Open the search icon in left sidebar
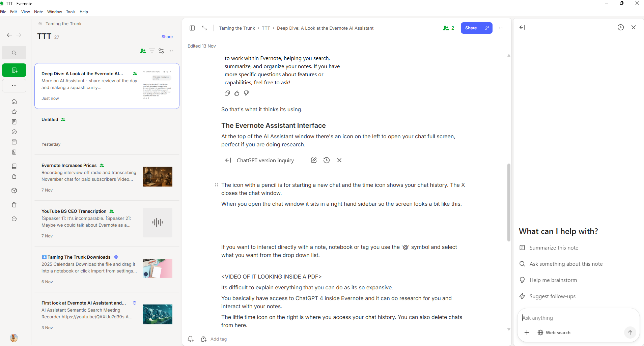644x346 pixels. pyautogui.click(x=14, y=53)
